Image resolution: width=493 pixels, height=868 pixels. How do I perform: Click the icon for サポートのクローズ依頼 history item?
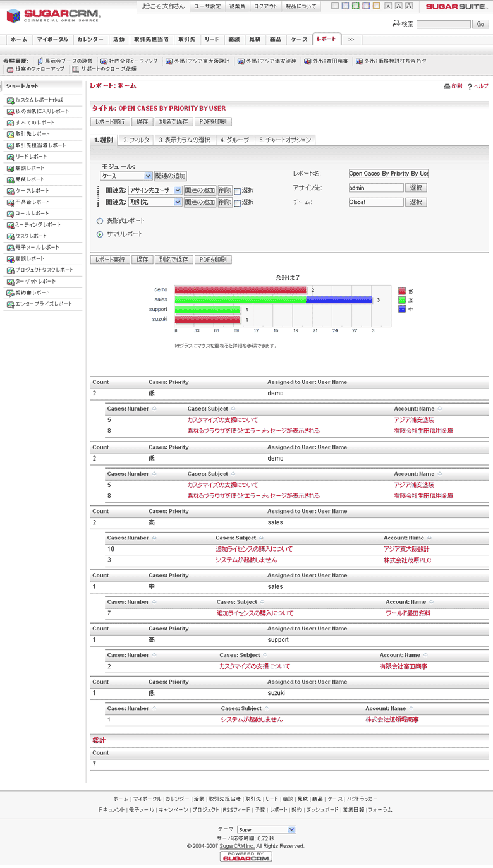pos(75,69)
